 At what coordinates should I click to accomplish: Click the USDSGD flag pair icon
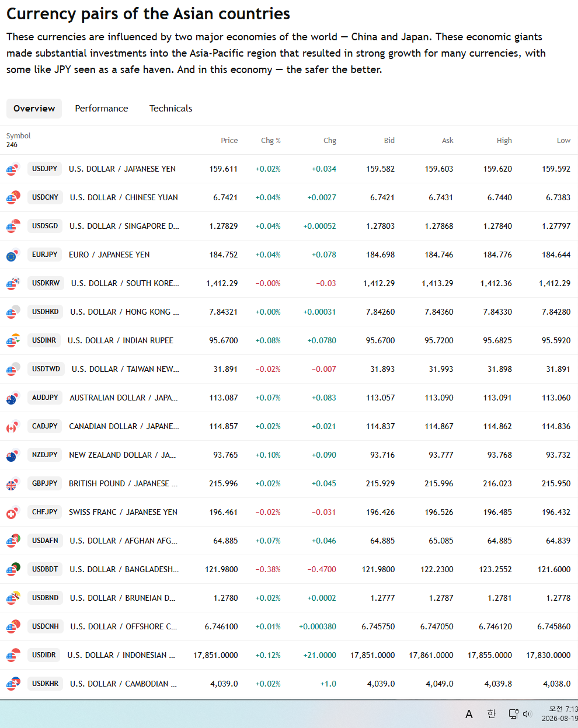click(13, 227)
